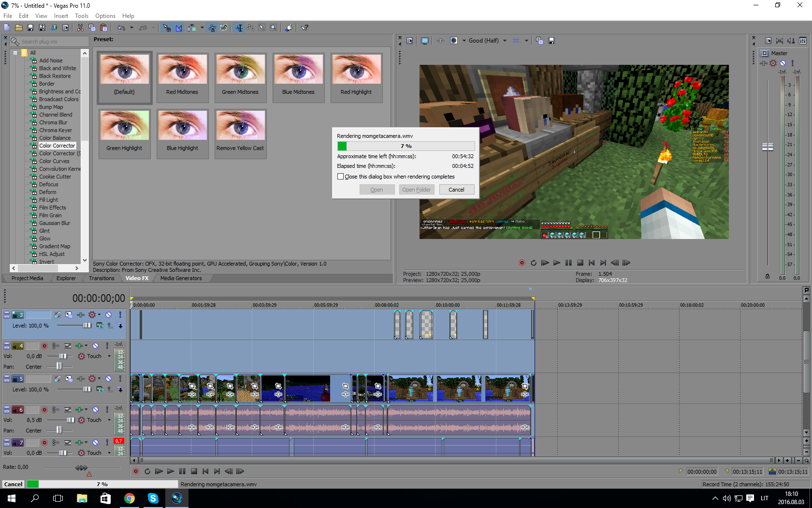Arm audio track 4 for record
812x508 pixels.
coord(44,346)
